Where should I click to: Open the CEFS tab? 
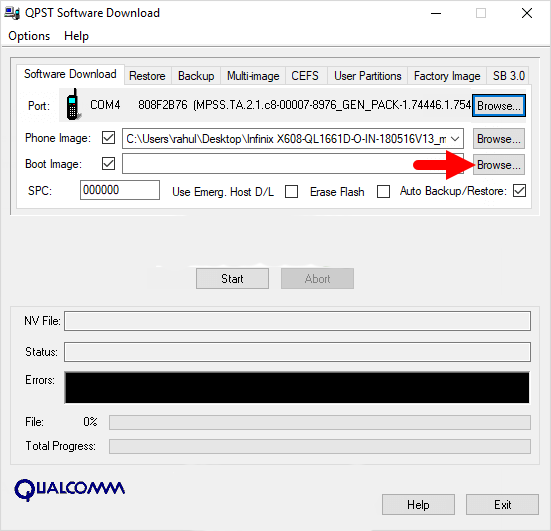(x=305, y=76)
